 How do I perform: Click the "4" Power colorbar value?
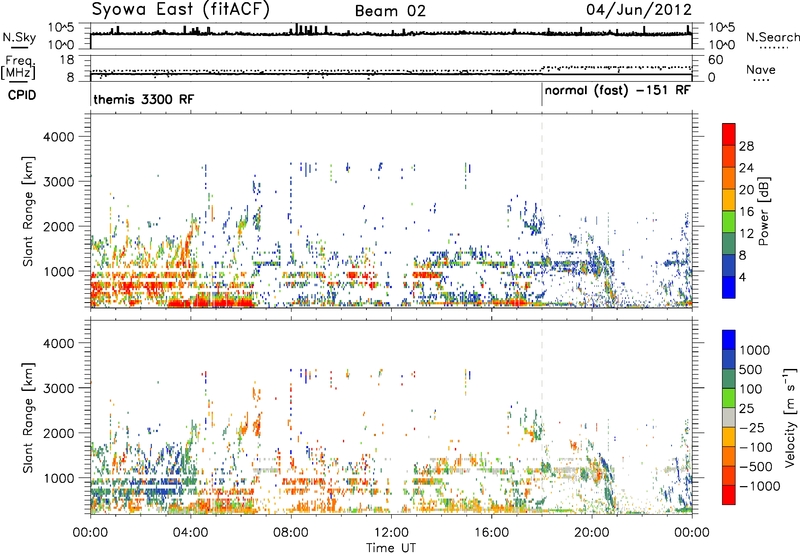tap(743, 278)
